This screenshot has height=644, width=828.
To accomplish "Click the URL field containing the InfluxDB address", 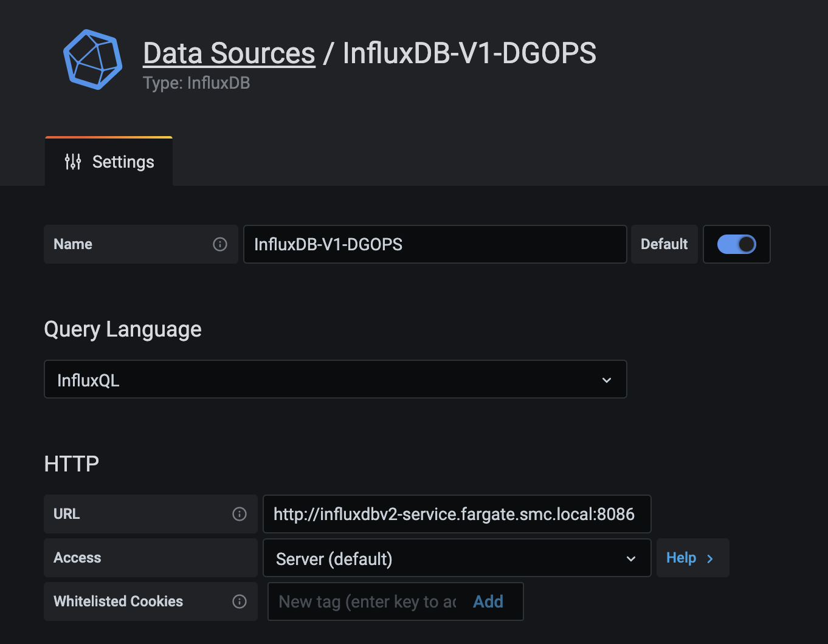I will (457, 513).
